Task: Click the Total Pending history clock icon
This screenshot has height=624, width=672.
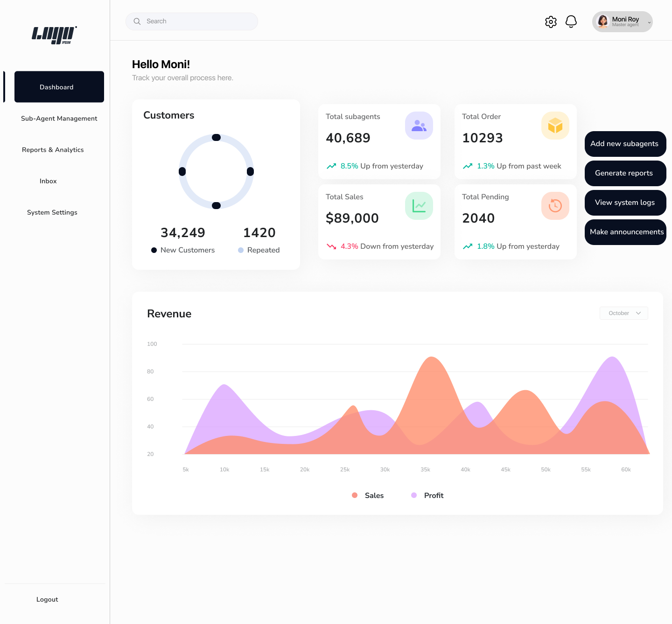Action: [555, 205]
